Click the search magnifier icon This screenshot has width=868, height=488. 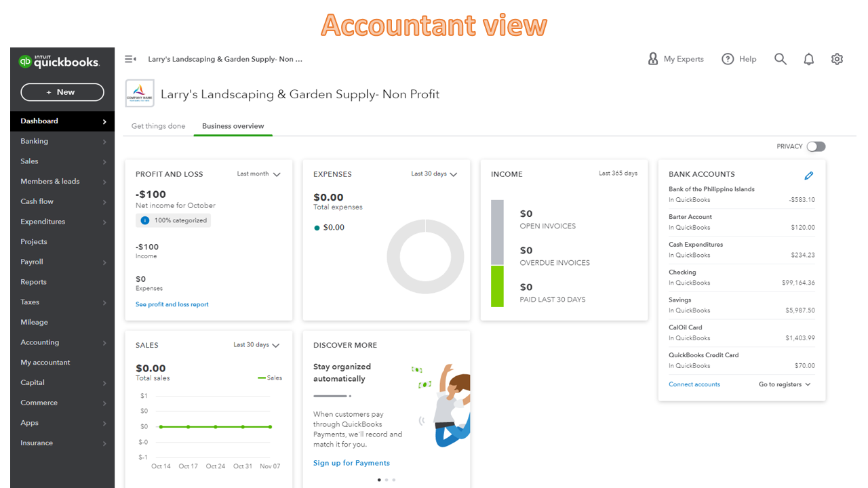(780, 59)
